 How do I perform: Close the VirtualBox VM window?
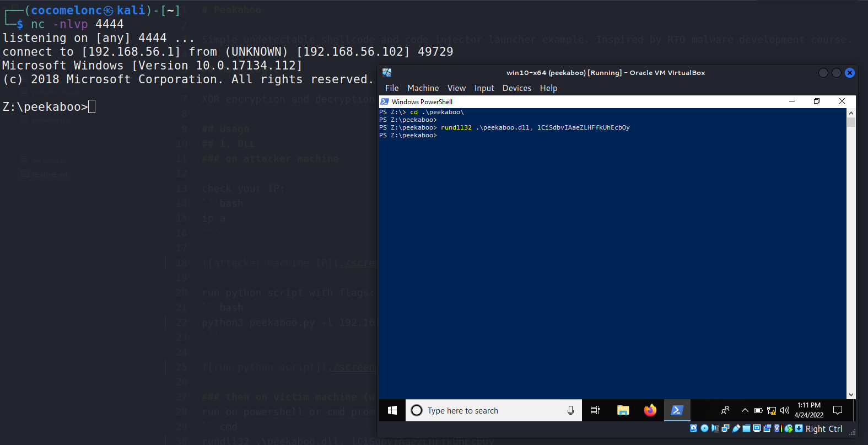[850, 73]
